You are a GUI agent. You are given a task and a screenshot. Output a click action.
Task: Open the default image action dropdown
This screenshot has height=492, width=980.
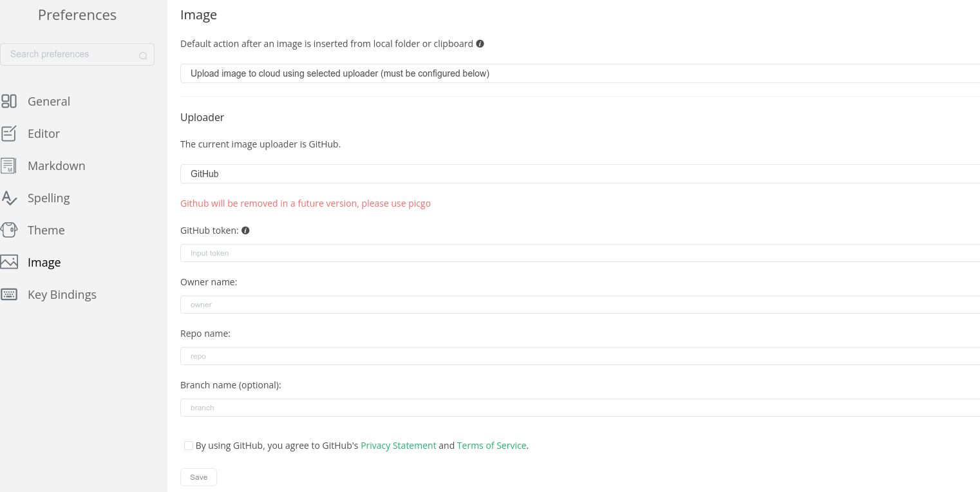point(580,73)
